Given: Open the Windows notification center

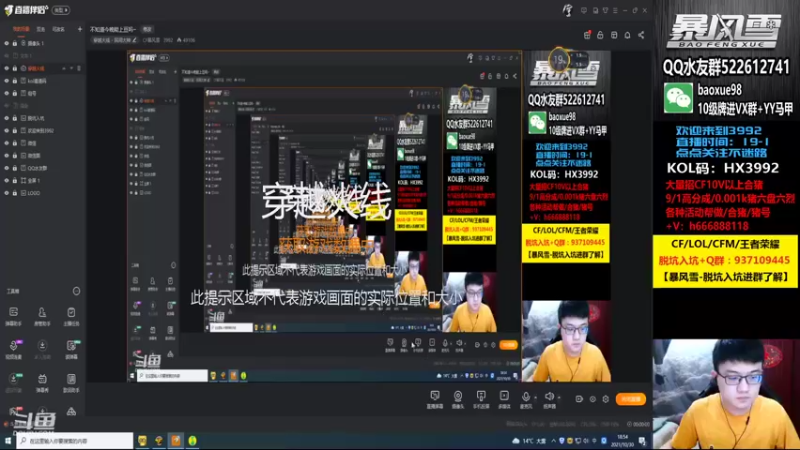Looking at the screenshot, I should point(642,440).
